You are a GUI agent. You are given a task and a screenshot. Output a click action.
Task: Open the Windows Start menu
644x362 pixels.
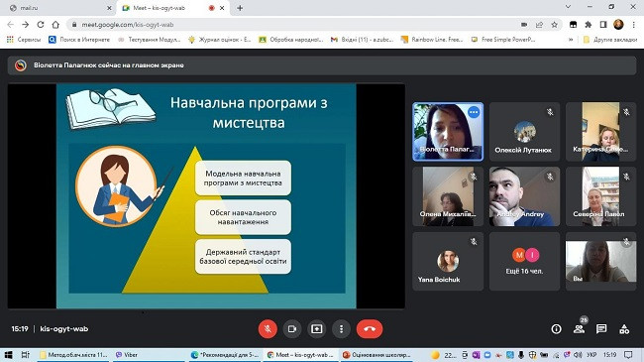8,355
